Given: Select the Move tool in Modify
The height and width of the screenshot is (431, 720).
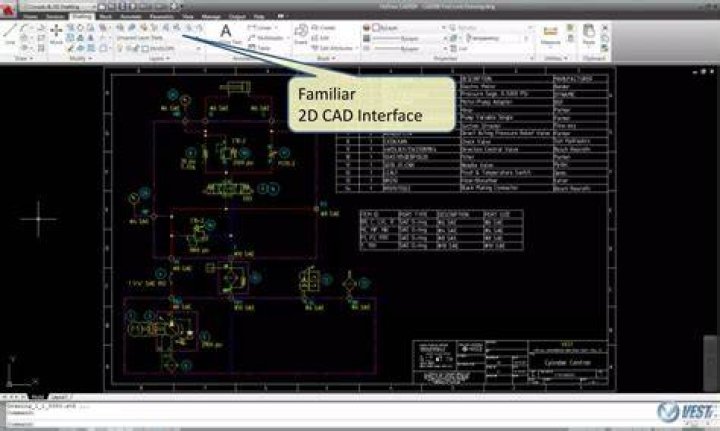Looking at the screenshot, I should 56,34.
